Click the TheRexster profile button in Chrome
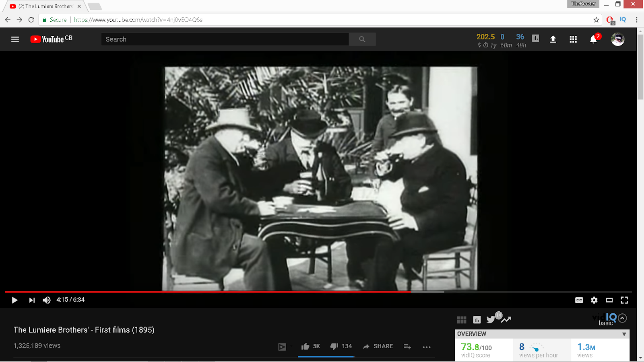Viewport: 644px width, 362px height. [583, 4]
